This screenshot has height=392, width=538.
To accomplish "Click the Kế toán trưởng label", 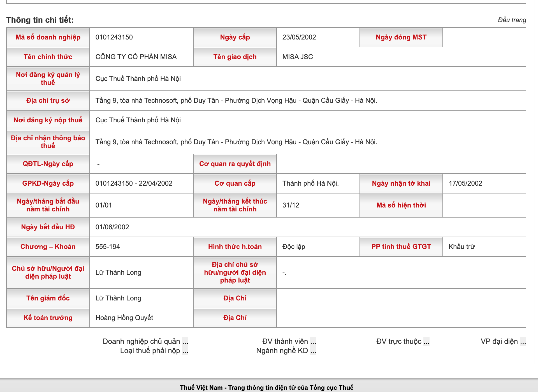I will [x=48, y=318].
